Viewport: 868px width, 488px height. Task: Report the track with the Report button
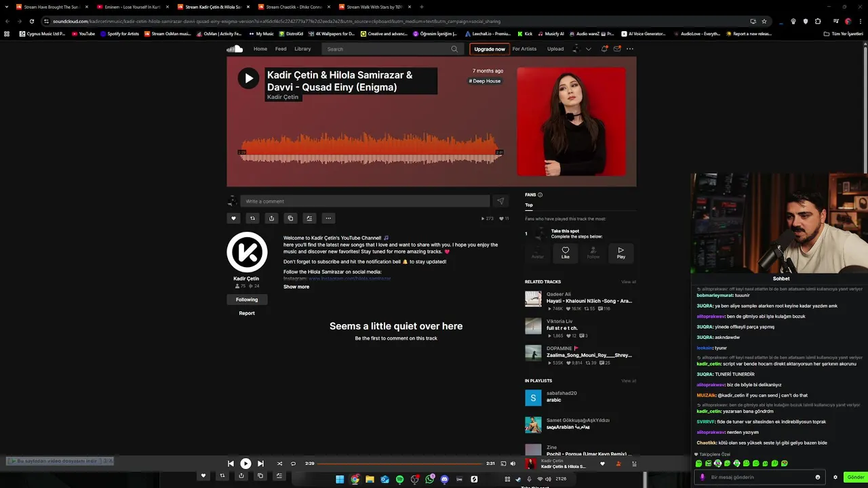[x=247, y=313]
